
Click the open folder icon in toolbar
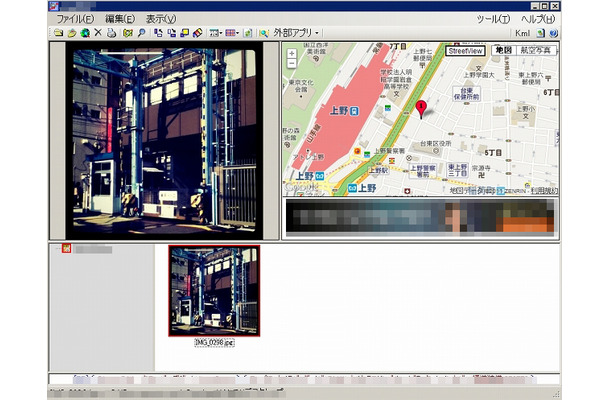pos(72,33)
